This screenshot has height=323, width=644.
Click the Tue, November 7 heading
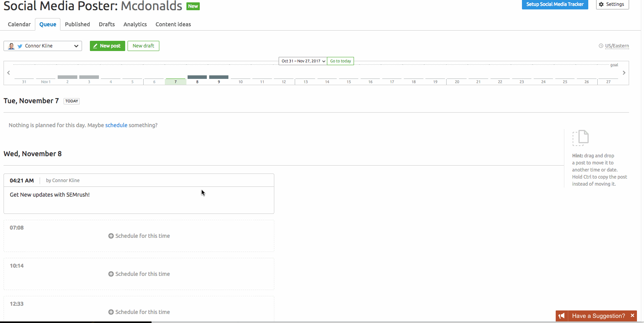point(31,101)
